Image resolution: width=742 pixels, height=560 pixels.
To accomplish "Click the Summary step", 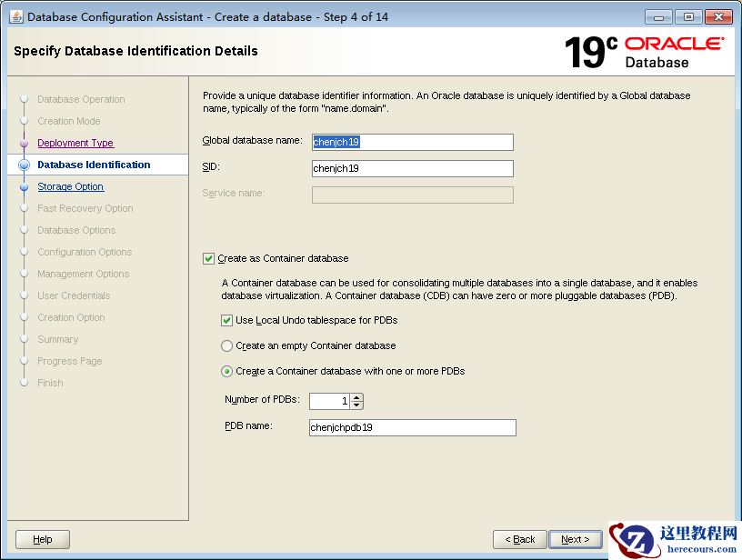I will (x=57, y=339).
